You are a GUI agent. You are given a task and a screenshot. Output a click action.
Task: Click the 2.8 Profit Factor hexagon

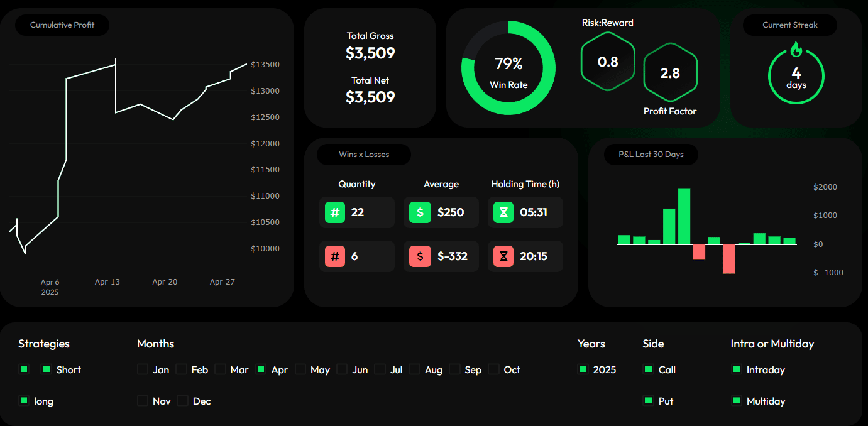click(x=670, y=73)
